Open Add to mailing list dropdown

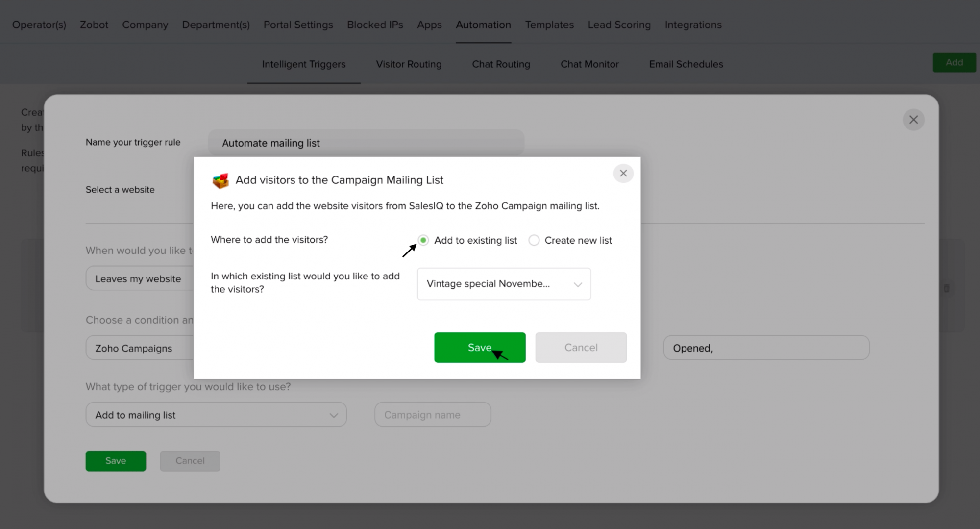pyautogui.click(x=216, y=415)
